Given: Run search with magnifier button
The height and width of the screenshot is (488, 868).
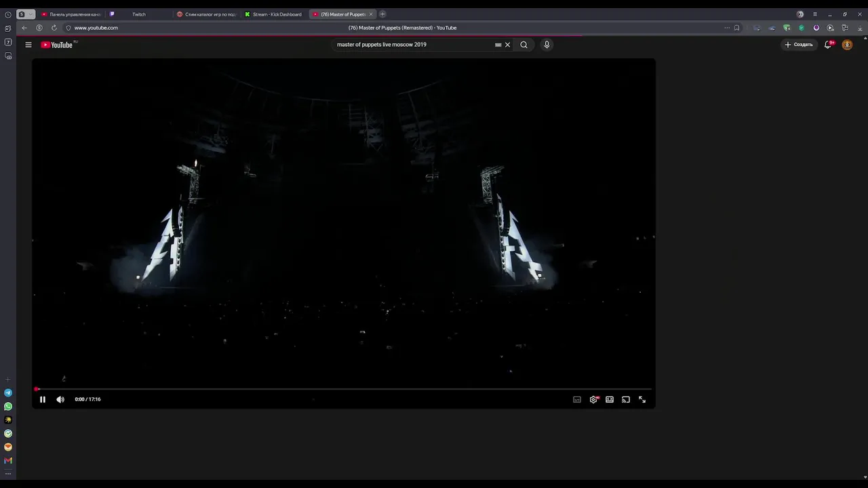Looking at the screenshot, I should tap(524, 45).
